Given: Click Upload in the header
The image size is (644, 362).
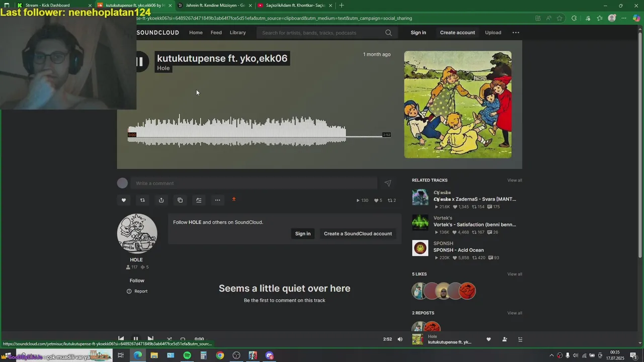Looking at the screenshot, I should (493, 33).
